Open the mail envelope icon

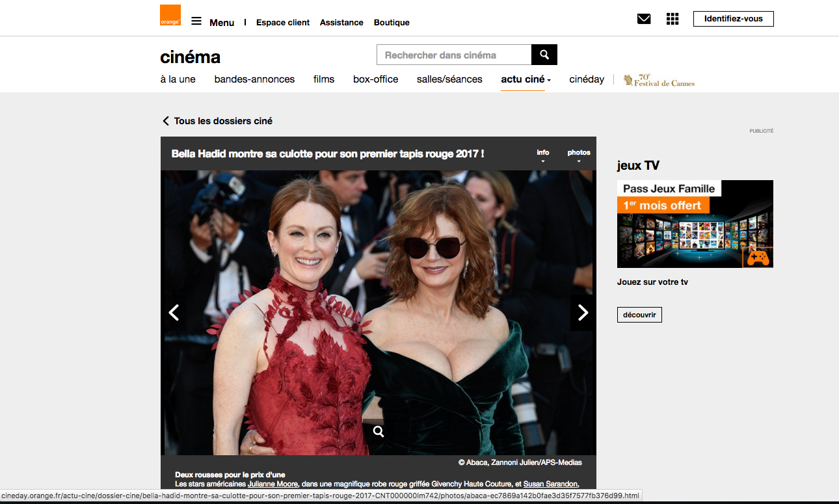pos(644,19)
